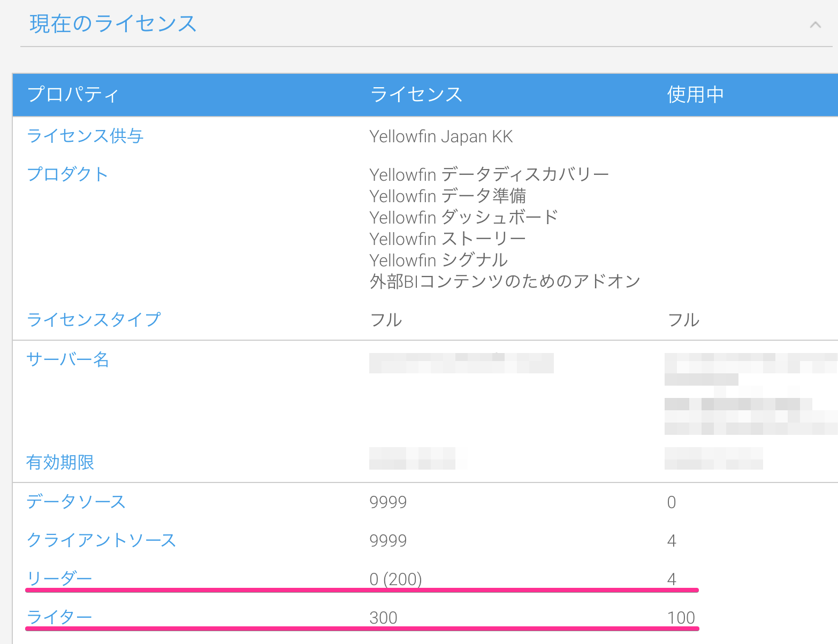Viewport: 838px width, 644px height.
Task: Select the プロダクト property label
Action: 67,174
